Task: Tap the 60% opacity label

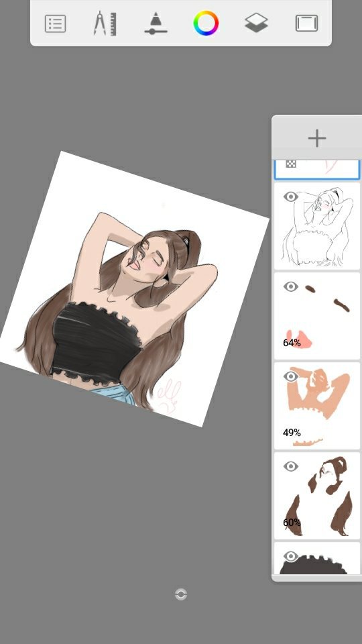Action: (292, 523)
